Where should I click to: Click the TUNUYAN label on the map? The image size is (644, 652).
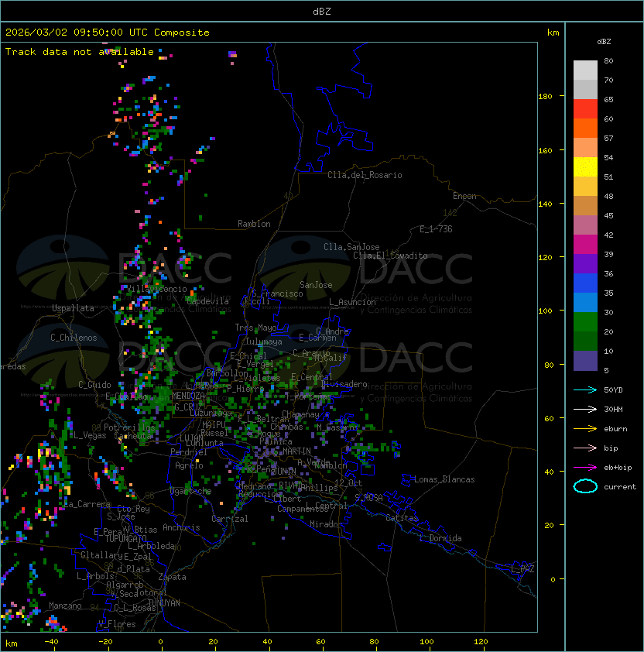tap(164, 602)
